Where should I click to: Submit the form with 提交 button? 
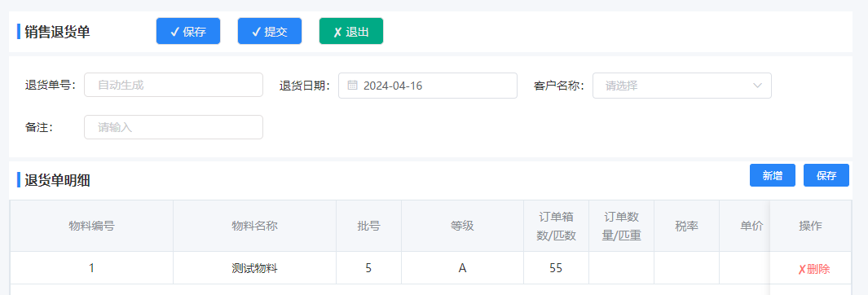[270, 31]
